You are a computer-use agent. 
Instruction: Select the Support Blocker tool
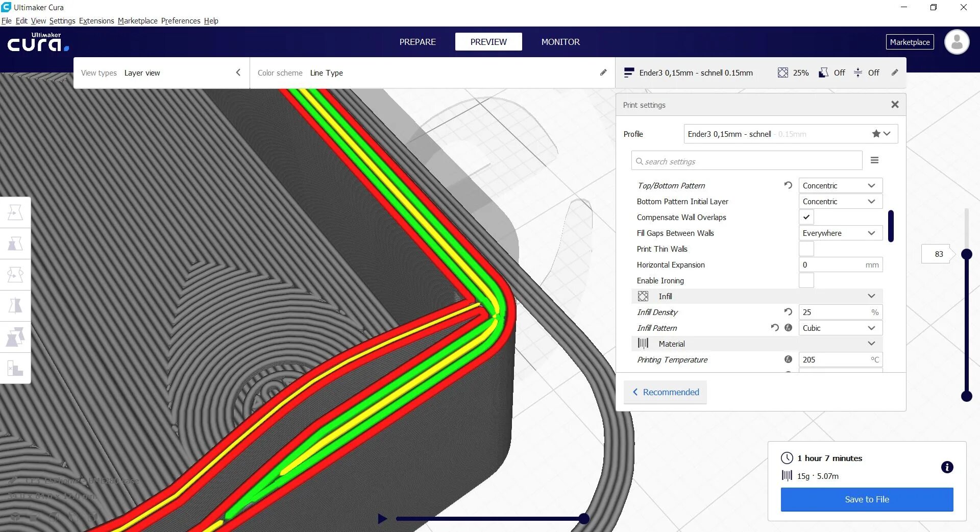(15, 368)
